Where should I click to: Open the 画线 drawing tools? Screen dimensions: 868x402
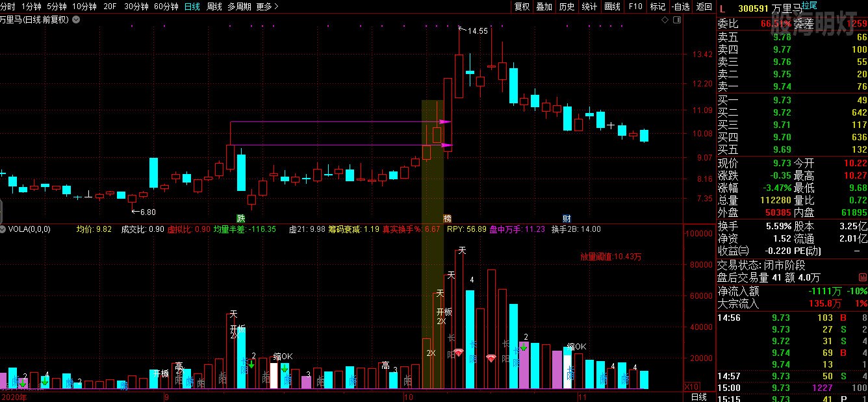tap(612, 6)
